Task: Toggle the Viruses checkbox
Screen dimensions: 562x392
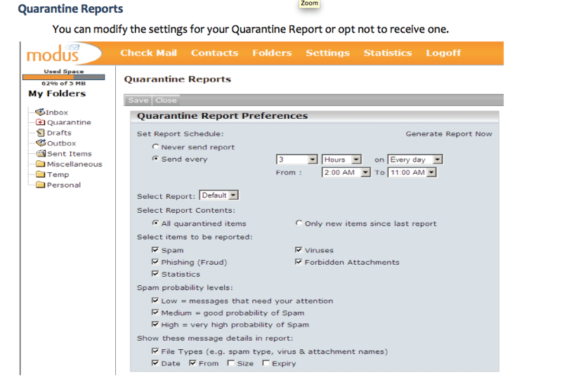Action: pyautogui.click(x=299, y=250)
